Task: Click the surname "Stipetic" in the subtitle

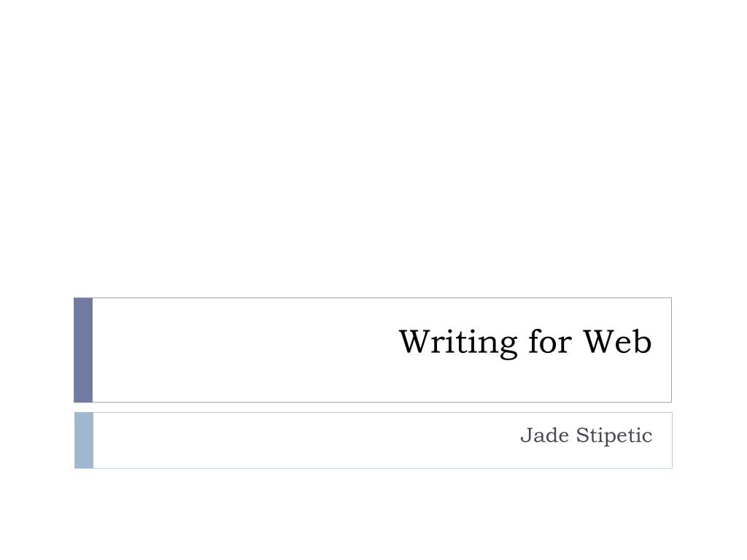Action: point(614,435)
